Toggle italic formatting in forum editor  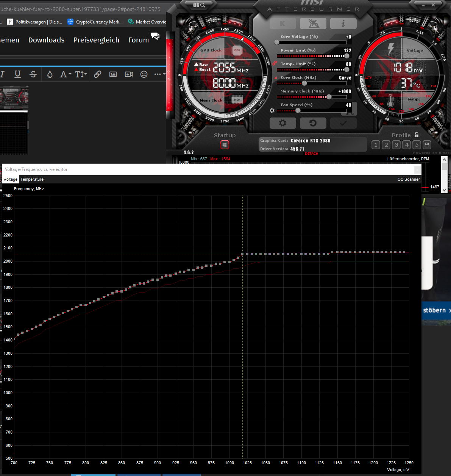click(2, 74)
